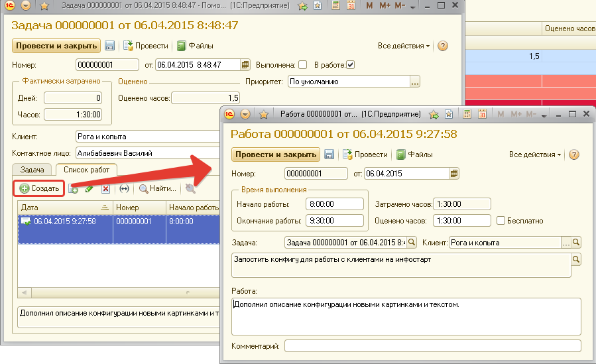Switch to the Список работ tab
Screen dimensions: 596x364
click(86, 170)
